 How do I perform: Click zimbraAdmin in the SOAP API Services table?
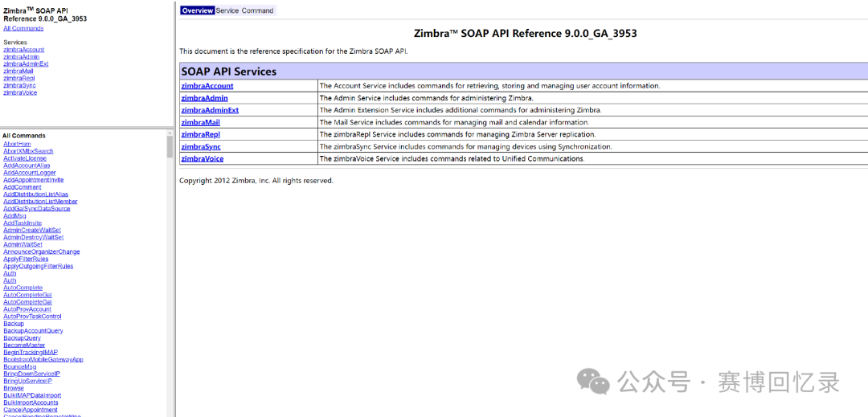pos(204,98)
